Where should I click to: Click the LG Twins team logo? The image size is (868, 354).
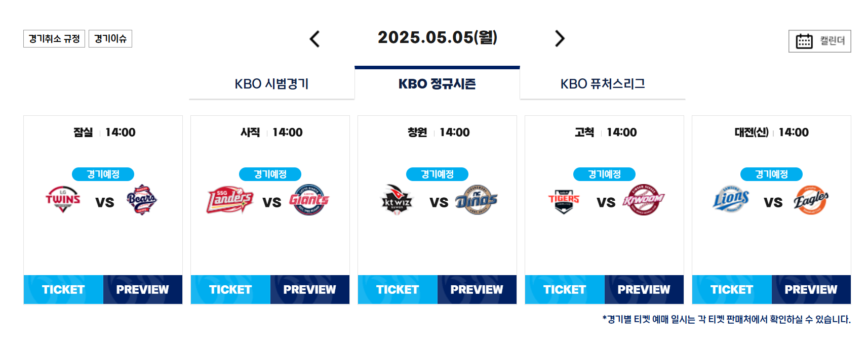pos(62,200)
